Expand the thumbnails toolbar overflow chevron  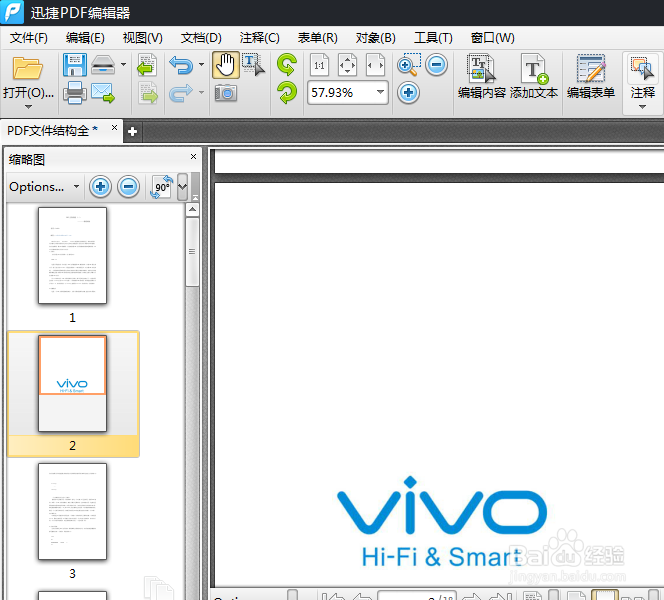[183, 186]
